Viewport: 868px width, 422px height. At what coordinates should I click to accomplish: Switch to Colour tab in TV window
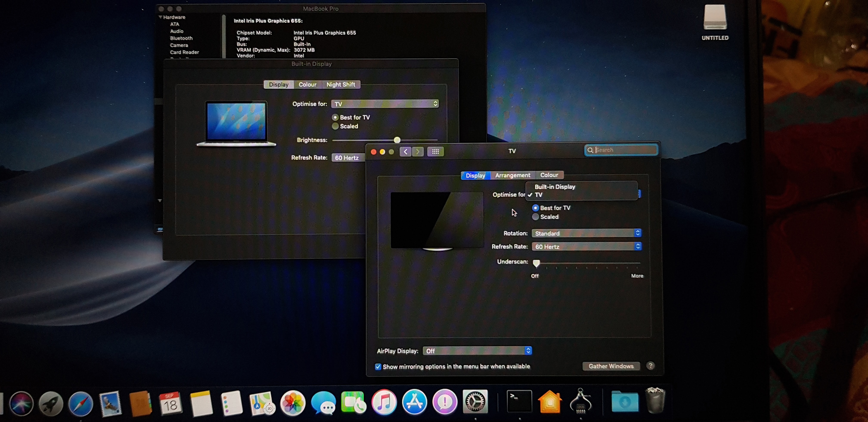coord(549,175)
